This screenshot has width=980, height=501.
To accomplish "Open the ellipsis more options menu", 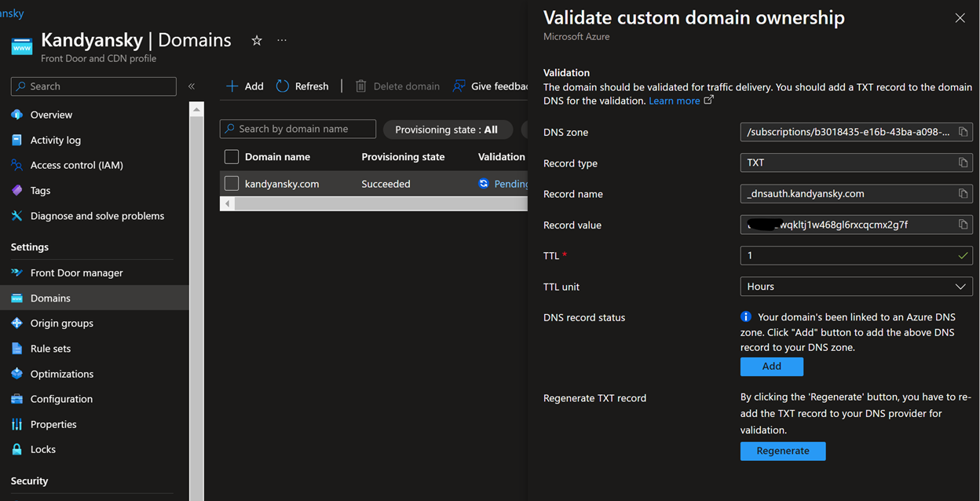I will (x=282, y=40).
